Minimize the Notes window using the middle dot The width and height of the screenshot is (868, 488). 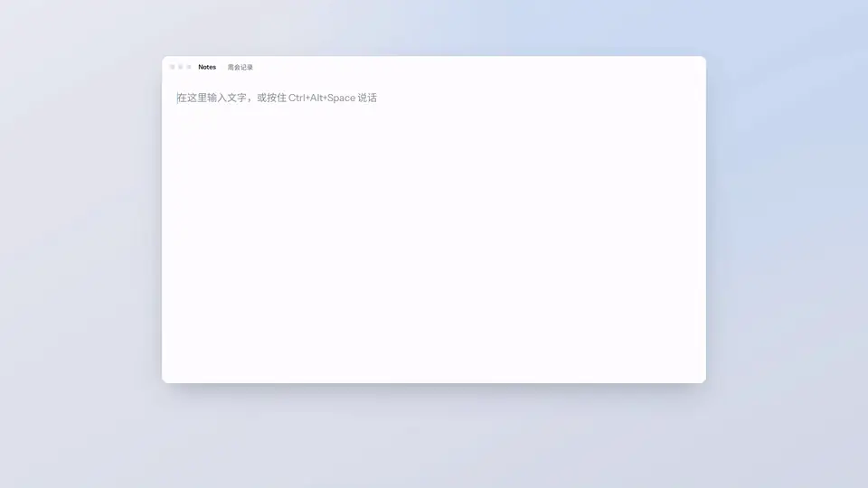coord(181,67)
